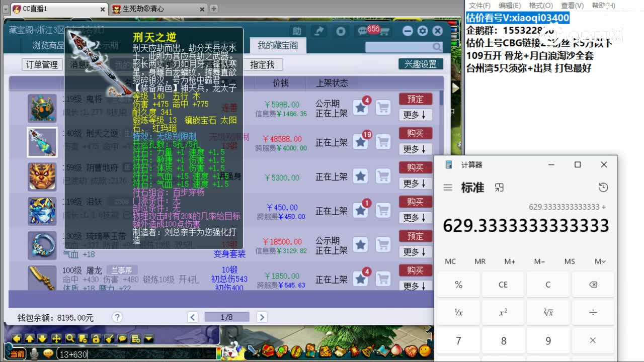Open 兴趣设置 settings button
644x362 pixels.
421,64
